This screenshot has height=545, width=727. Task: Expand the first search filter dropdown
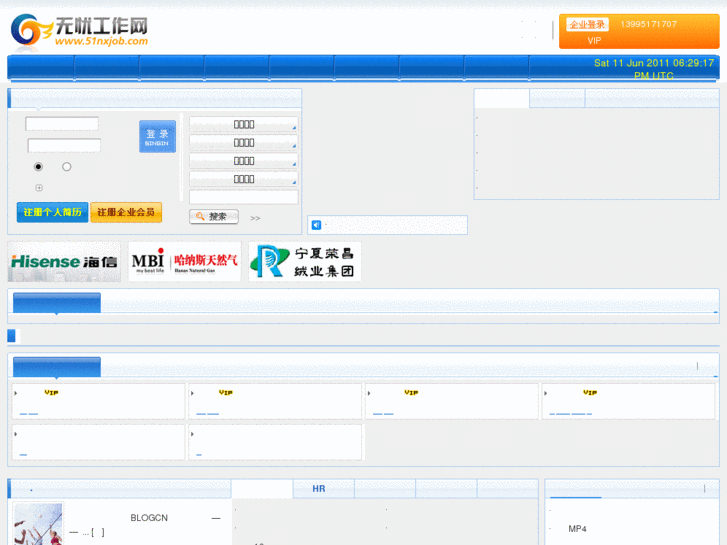[244, 125]
